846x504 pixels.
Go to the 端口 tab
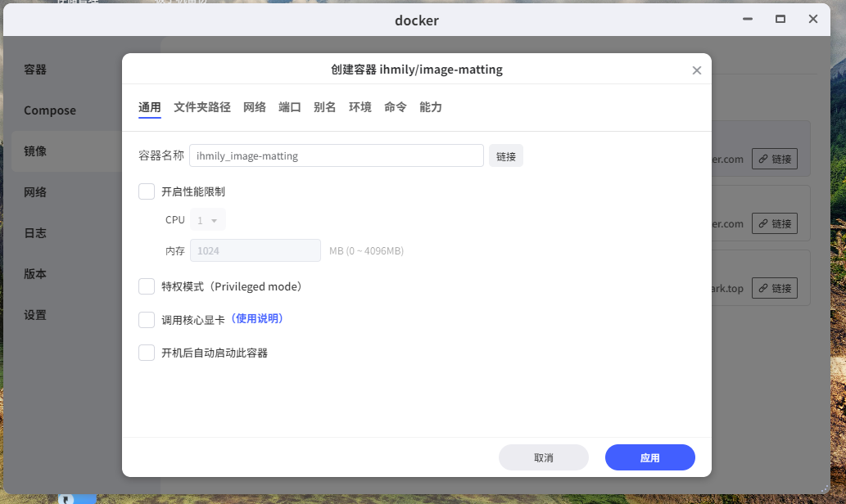click(290, 107)
